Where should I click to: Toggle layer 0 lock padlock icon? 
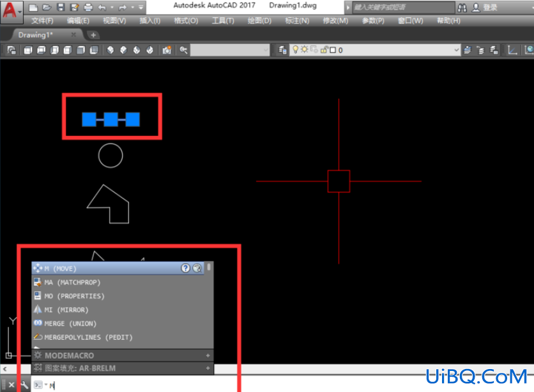coord(324,50)
